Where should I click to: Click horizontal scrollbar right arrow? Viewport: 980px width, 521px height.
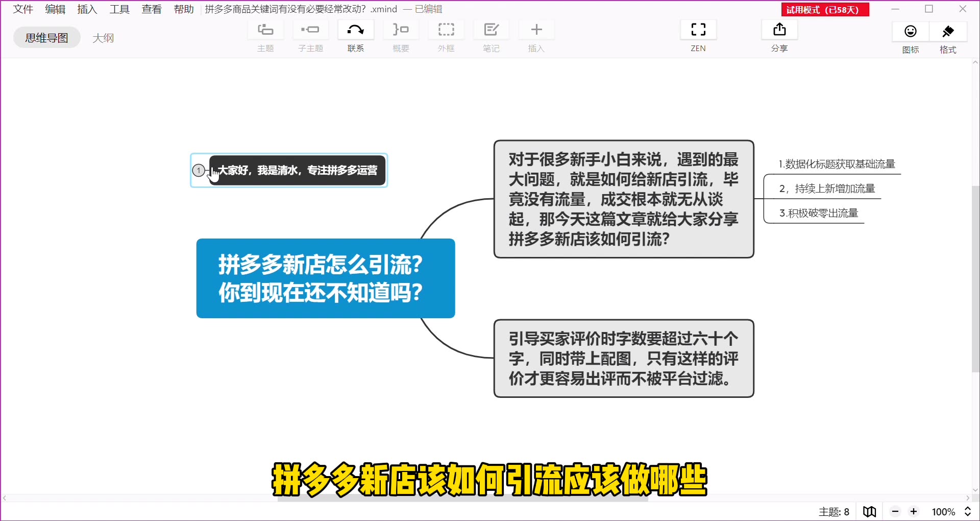(968, 498)
